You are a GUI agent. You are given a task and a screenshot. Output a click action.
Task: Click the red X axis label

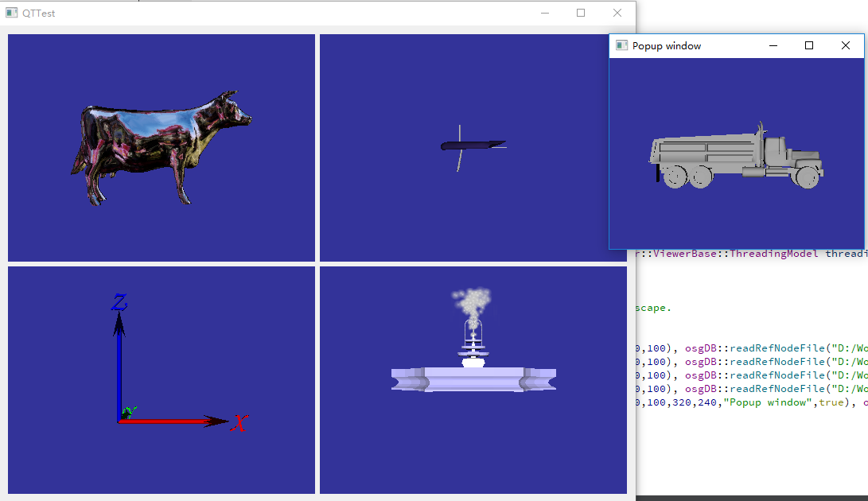click(x=239, y=423)
